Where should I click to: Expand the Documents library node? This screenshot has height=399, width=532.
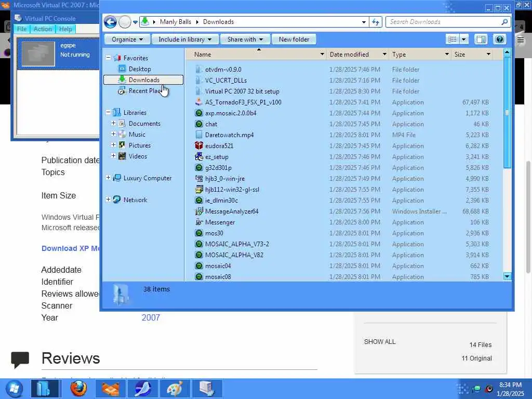[x=113, y=123]
